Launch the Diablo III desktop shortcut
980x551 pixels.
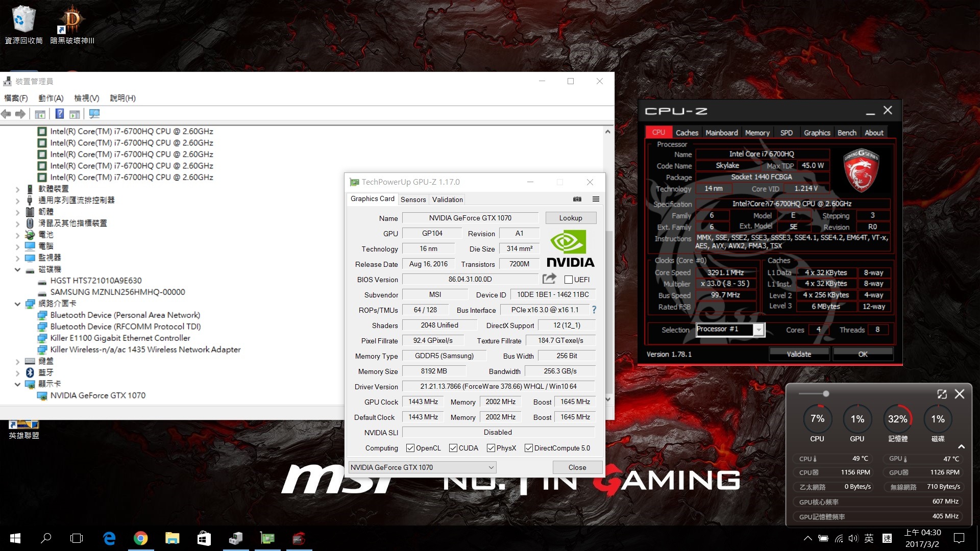point(72,24)
